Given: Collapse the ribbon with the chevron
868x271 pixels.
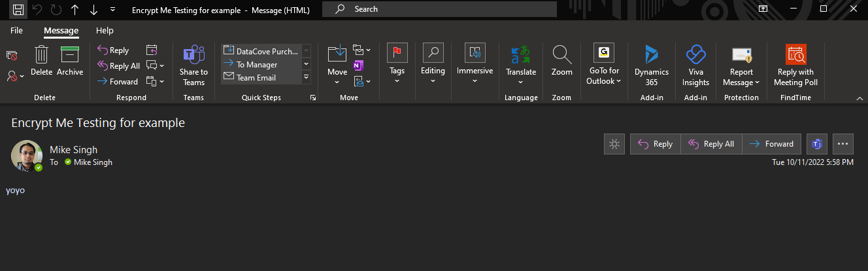Looking at the screenshot, I should 860,98.
